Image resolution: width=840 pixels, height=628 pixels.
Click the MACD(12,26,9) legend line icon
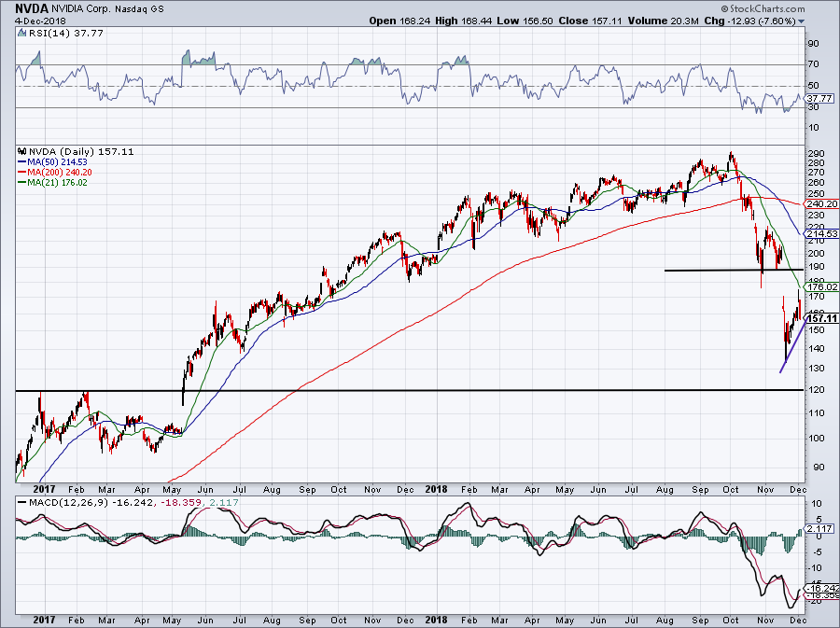click(21, 502)
